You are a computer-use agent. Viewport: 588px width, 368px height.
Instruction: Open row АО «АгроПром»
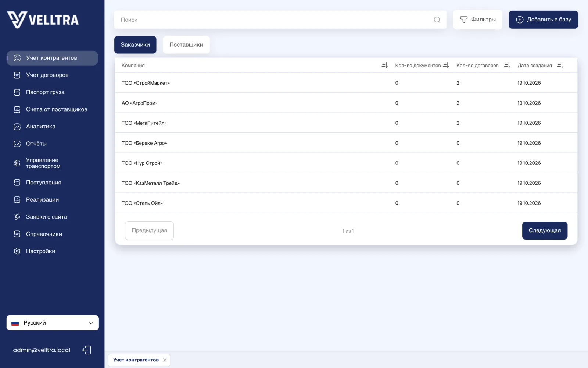click(x=346, y=103)
